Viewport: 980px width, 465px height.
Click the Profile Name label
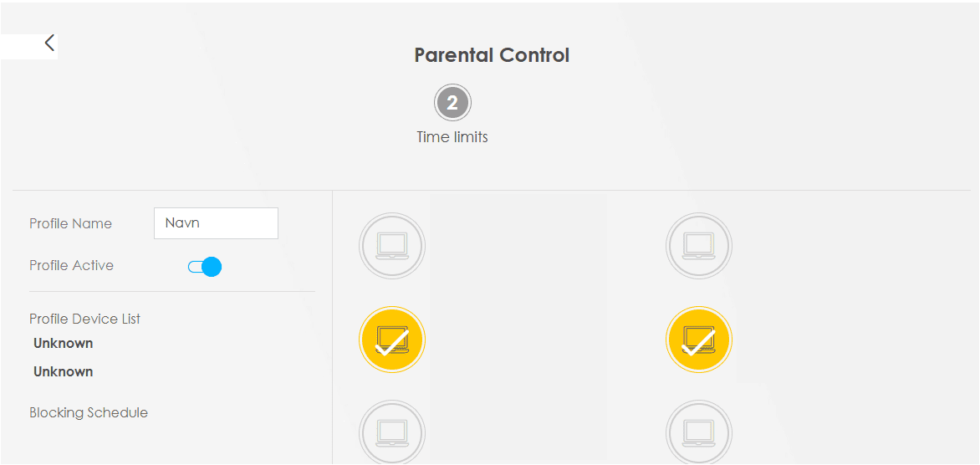(70, 223)
